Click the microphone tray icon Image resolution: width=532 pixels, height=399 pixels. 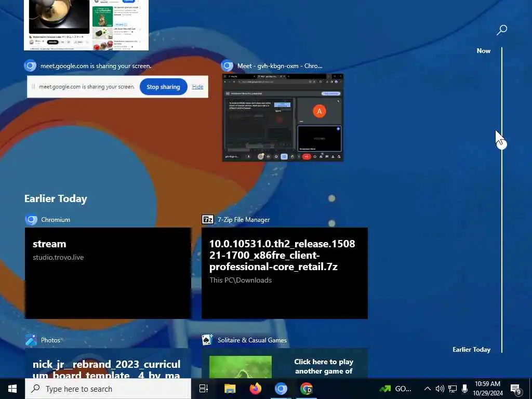coord(465,389)
